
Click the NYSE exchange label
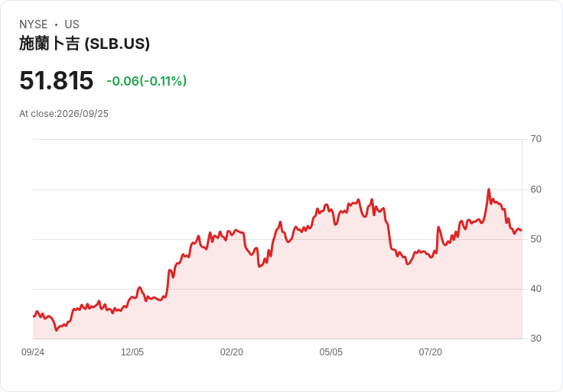point(34,24)
